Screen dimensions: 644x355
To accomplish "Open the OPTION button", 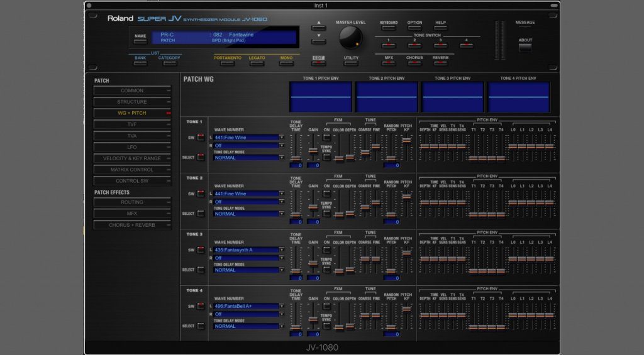I will (x=414, y=28).
